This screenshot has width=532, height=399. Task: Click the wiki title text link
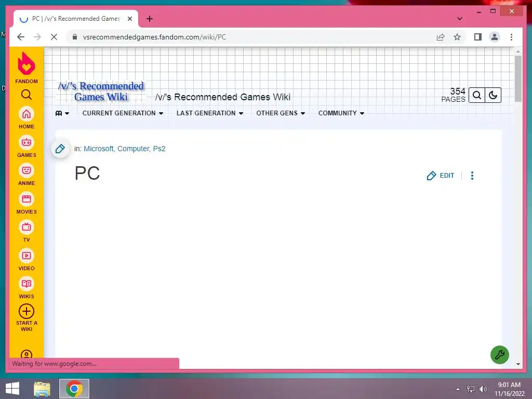(222, 97)
